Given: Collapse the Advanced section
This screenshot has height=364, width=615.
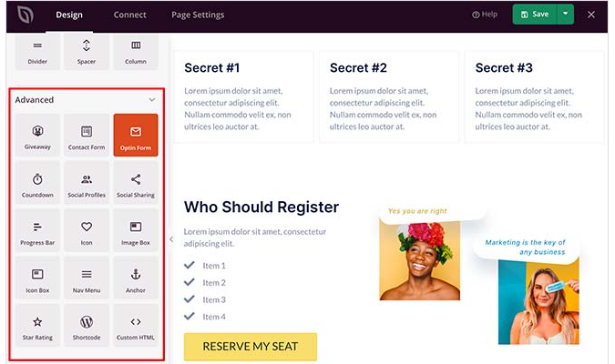Looking at the screenshot, I should (x=152, y=99).
